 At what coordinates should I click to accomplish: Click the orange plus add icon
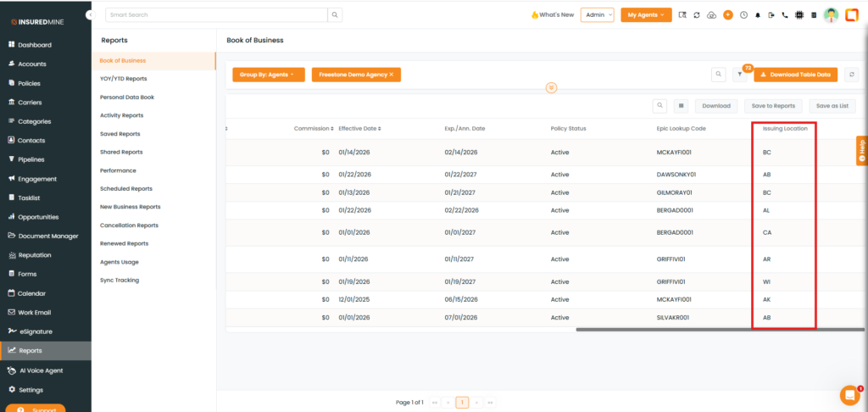727,15
